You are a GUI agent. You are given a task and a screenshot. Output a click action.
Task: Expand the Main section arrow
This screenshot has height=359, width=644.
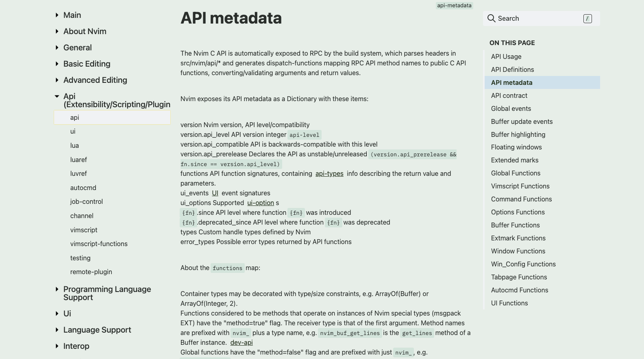[x=57, y=15]
